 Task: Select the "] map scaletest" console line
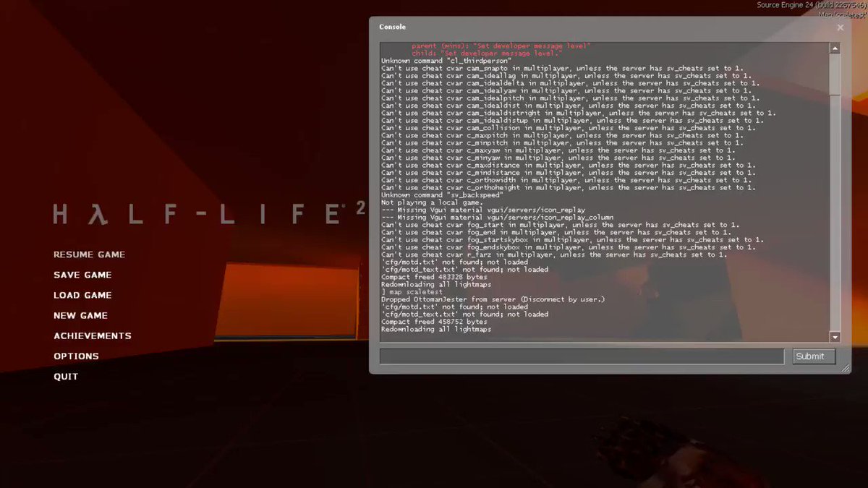[x=411, y=292]
